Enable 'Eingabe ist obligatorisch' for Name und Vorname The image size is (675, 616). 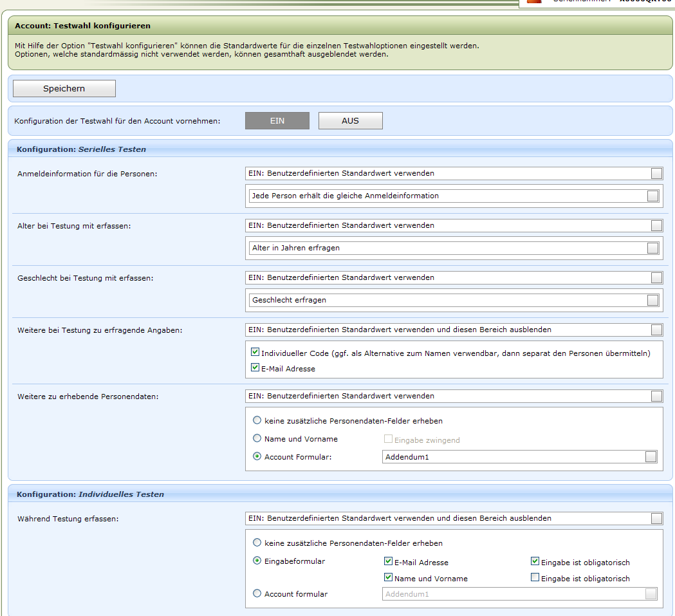tap(535, 577)
